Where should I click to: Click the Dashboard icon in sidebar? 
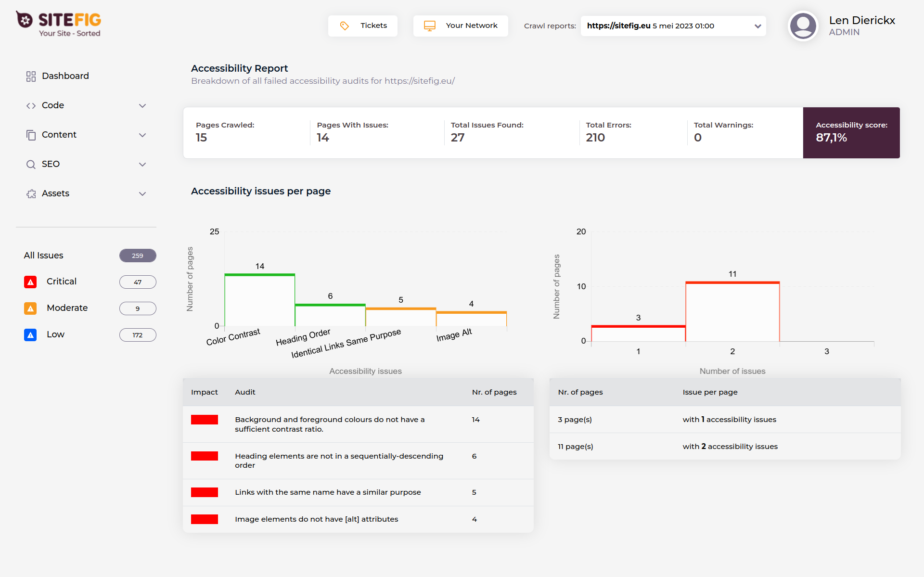tap(31, 76)
